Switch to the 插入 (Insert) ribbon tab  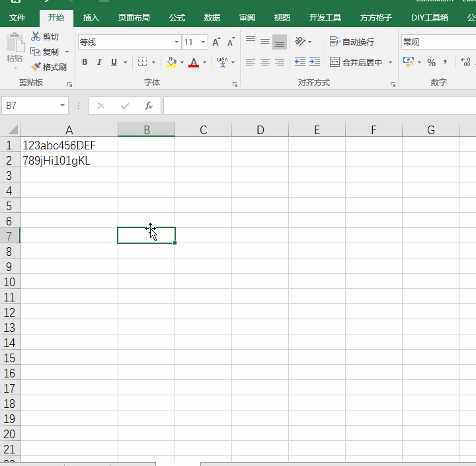pos(91,18)
